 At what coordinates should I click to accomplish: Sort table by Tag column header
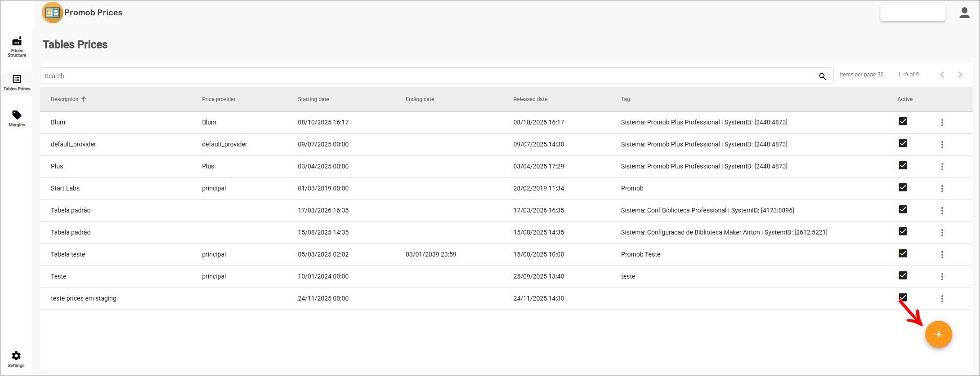coord(626,99)
